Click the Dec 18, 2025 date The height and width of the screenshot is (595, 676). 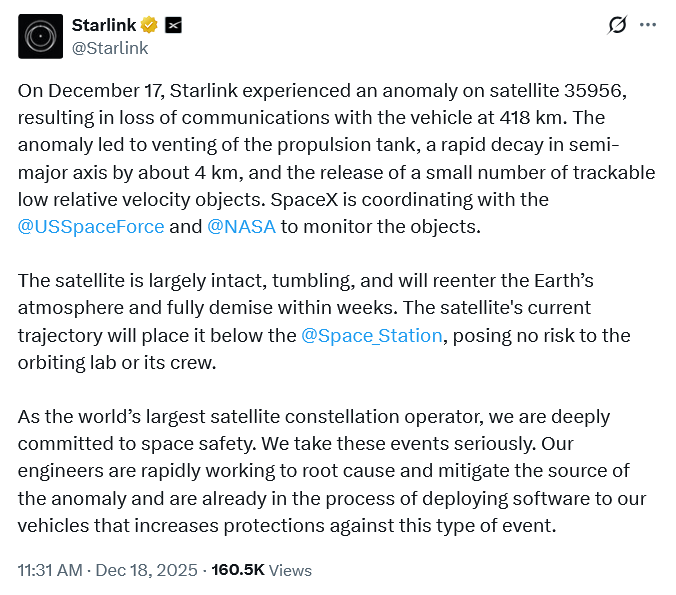[151, 570]
